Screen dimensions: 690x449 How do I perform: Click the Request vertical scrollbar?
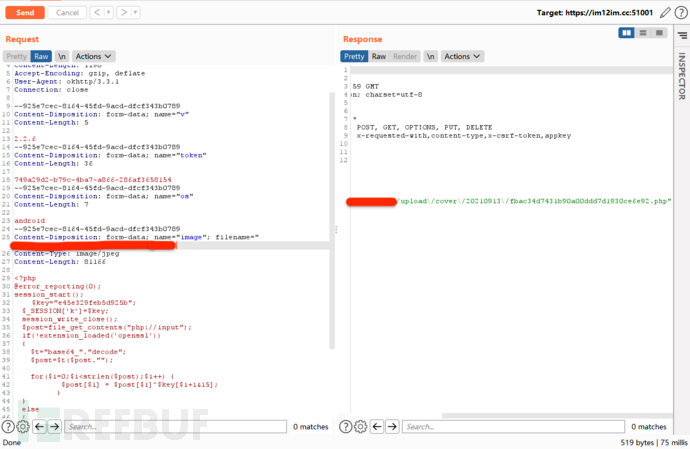332,220
